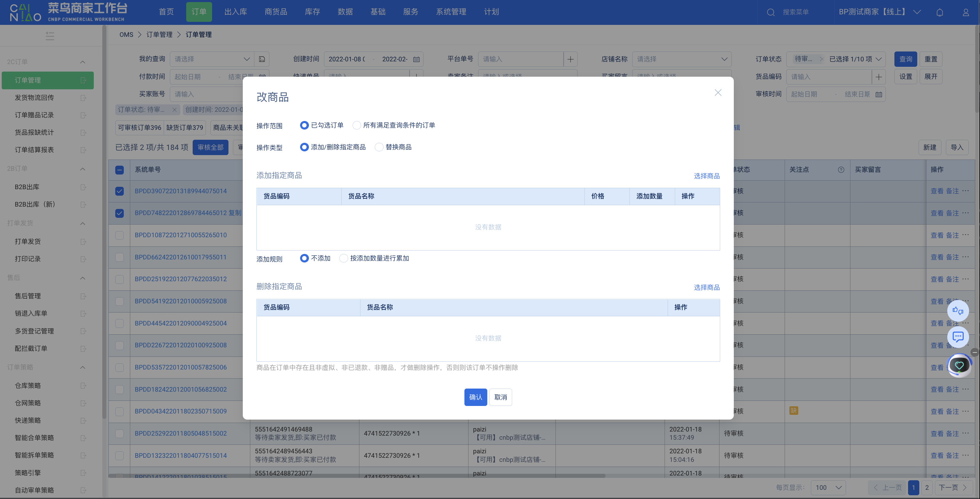Go to page 2 in pagination
Screen dimensions: 980x499
[x=926, y=487]
